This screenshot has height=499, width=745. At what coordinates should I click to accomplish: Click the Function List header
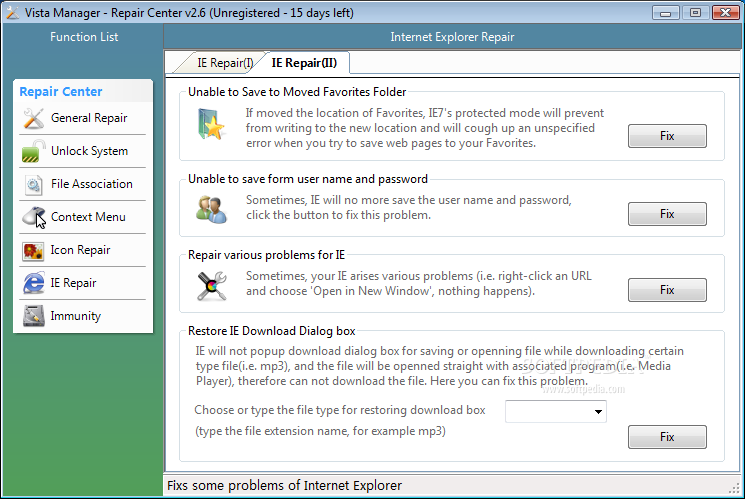point(84,37)
